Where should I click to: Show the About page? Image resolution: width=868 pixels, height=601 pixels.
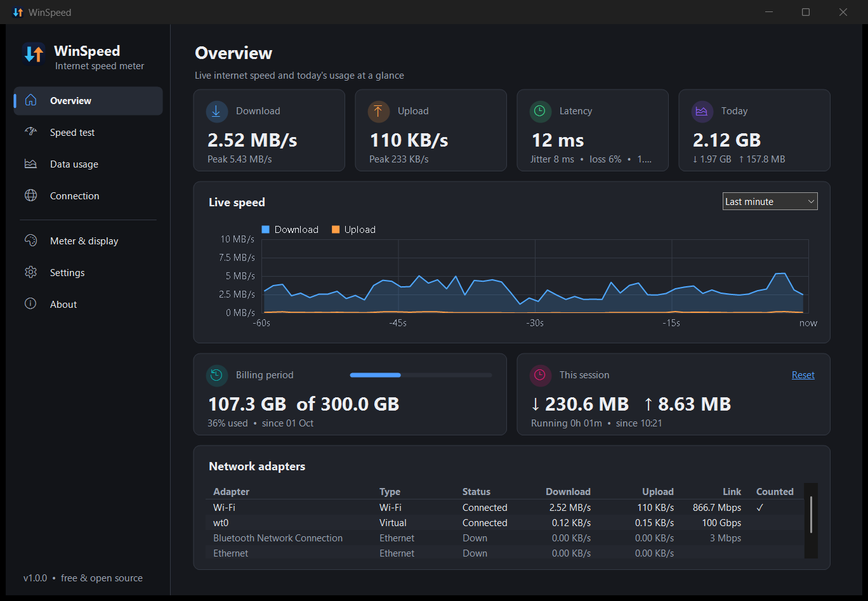pyautogui.click(x=88, y=305)
